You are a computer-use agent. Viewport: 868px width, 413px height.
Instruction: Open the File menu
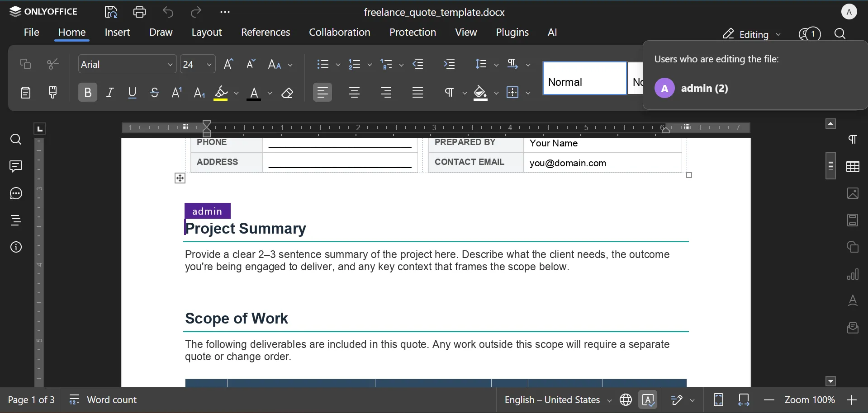pos(32,33)
